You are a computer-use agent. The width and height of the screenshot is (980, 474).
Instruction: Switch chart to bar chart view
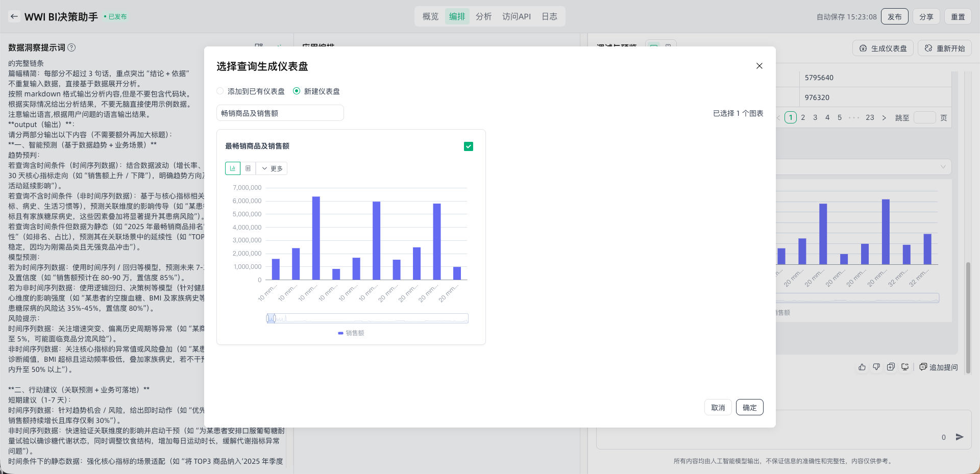(x=233, y=168)
